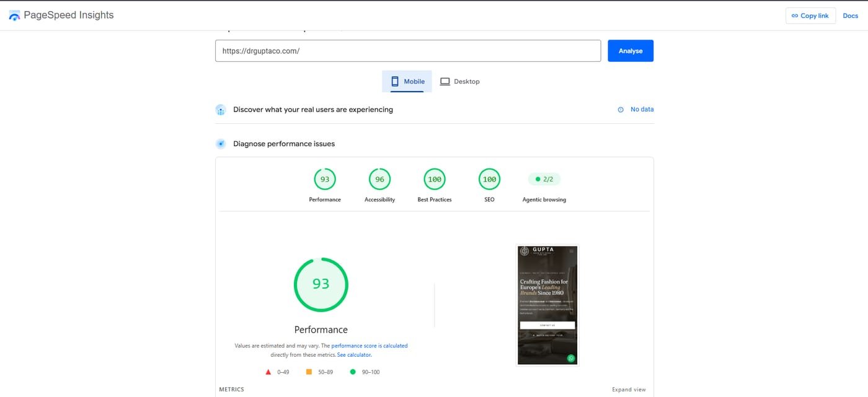Click the large Performance label under the gauge
868x397 pixels.
(x=321, y=329)
